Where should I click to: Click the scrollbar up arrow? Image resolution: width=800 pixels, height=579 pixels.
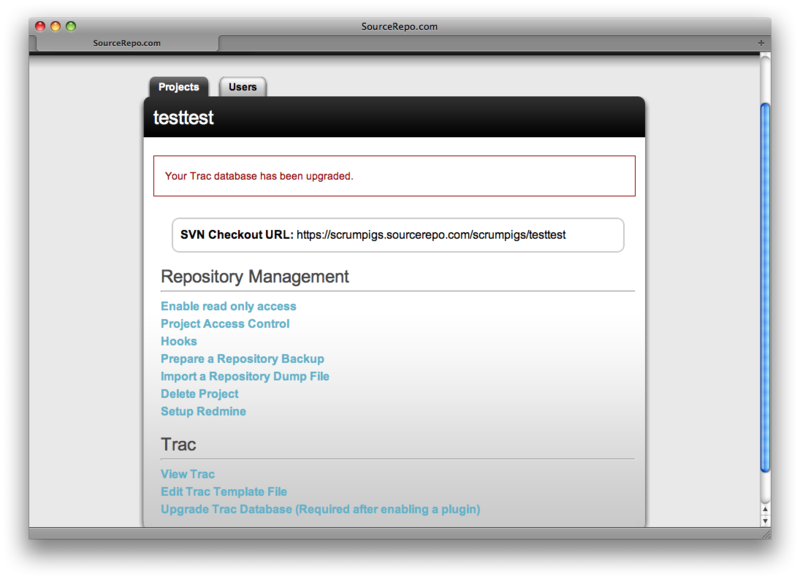(x=765, y=509)
